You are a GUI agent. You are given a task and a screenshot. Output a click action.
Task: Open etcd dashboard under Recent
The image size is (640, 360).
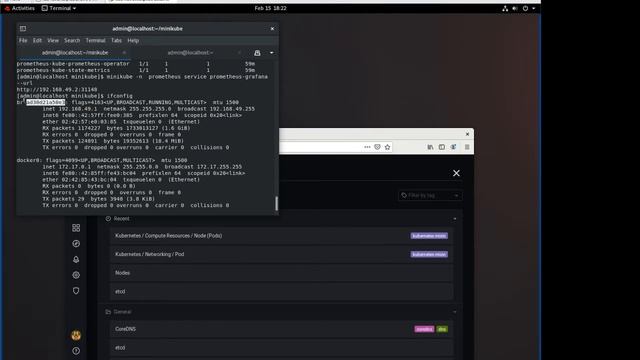pyautogui.click(x=281, y=292)
